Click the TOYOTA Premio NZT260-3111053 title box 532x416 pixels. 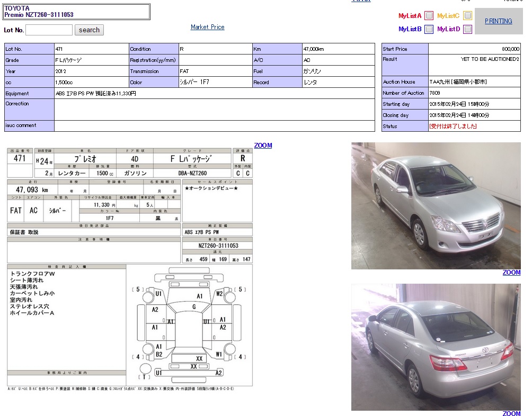tap(77, 12)
